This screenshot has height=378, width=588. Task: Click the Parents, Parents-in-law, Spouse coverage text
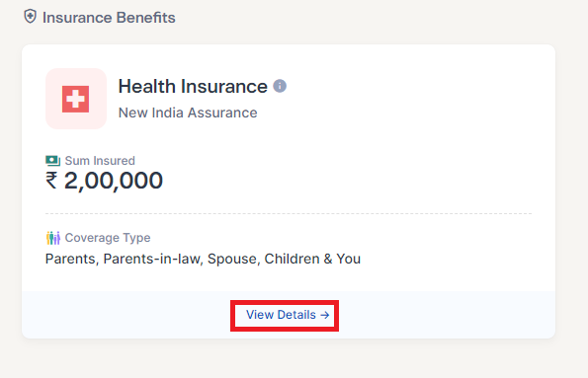(x=151, y=259)
